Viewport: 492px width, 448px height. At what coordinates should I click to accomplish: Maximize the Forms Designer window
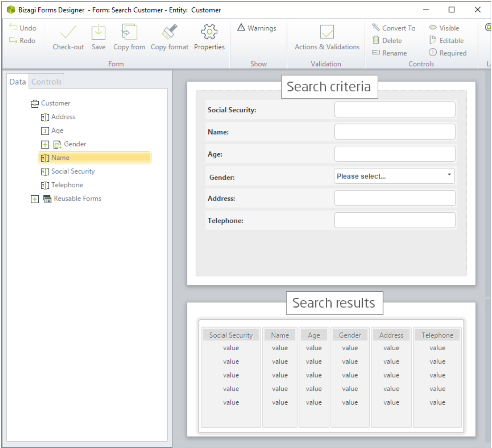(452, 10)
